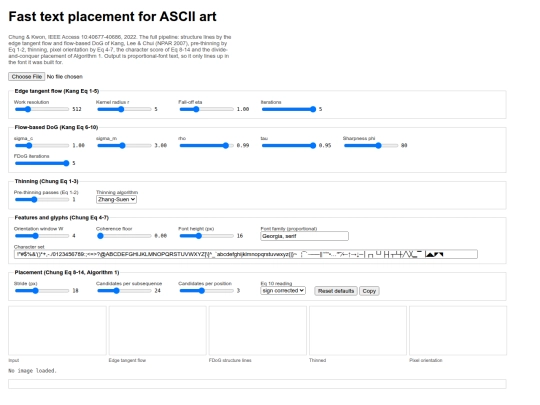Click the 'No image loaded.' status text
The width and height of the screenshot is (540, 405).
pos(32,371)
